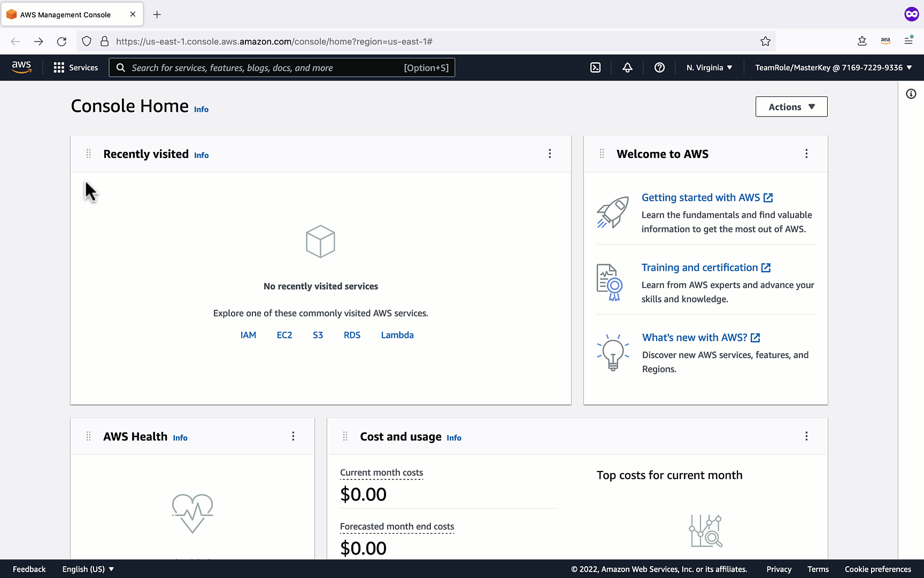Open the info panel circle icon

911,94
